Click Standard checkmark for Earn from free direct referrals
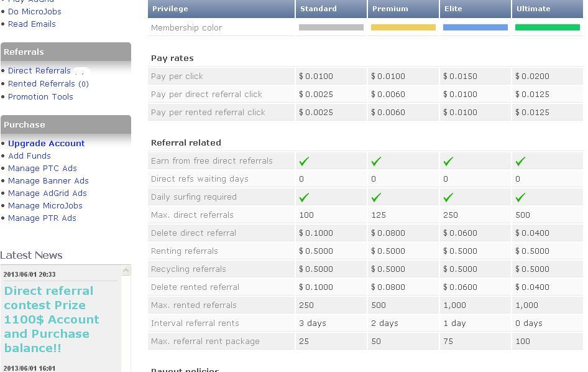Image resolution: width=588 pixels, height=372 pixels. coord(304,161)
